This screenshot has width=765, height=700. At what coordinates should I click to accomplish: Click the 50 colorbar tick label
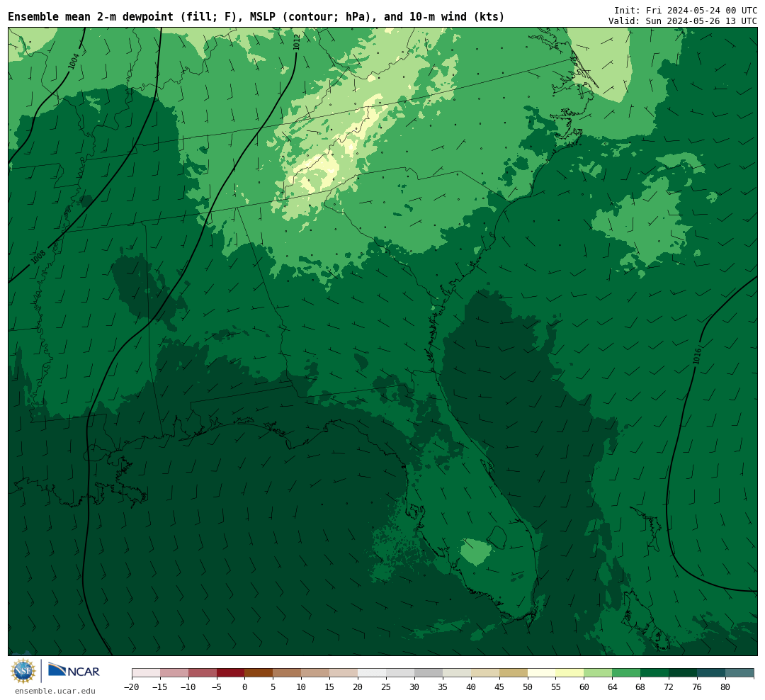pos(528,687)
